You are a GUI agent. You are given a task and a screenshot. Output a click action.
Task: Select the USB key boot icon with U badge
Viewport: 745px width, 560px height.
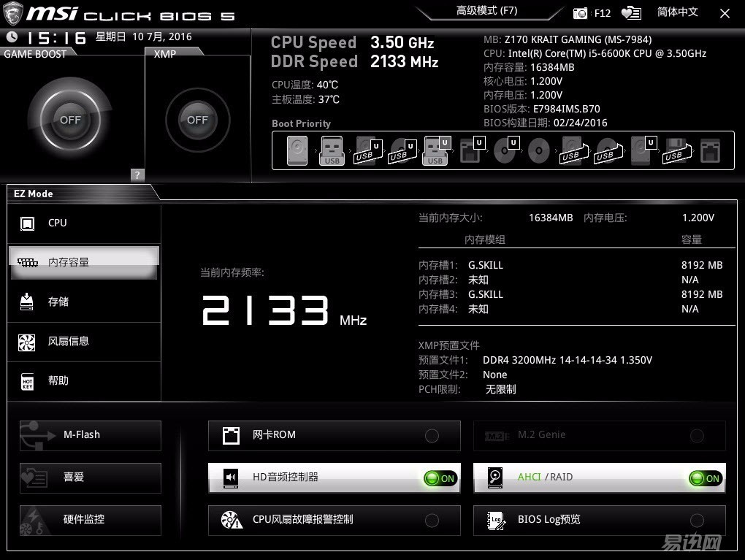point(436,150)
